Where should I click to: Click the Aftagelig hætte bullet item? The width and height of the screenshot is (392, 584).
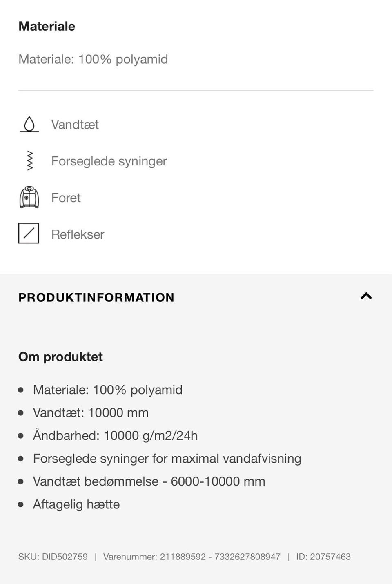76,504
